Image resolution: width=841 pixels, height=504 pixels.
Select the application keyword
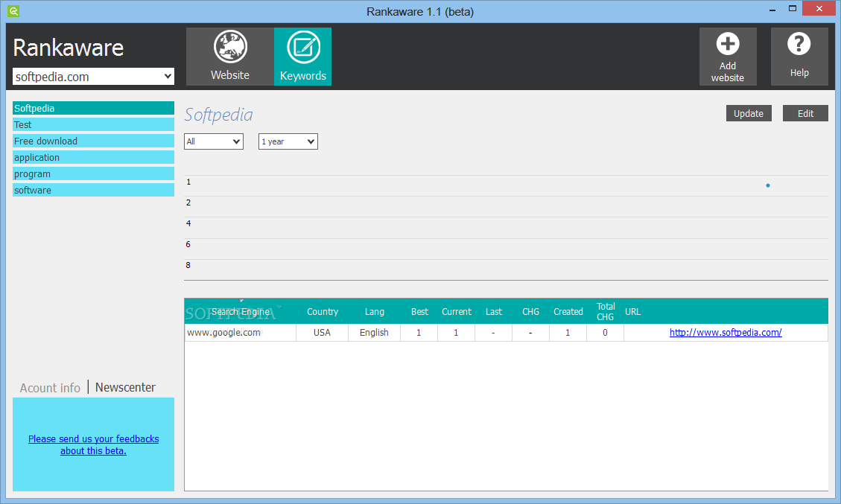[93, 157]
